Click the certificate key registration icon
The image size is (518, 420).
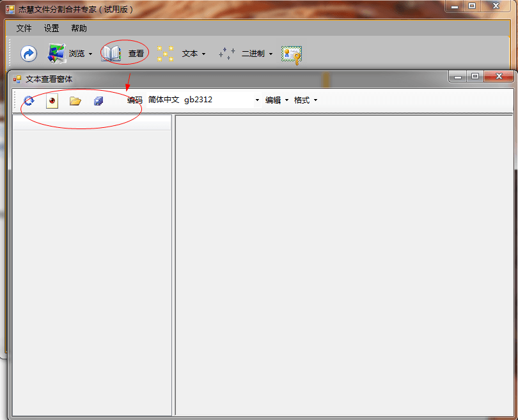(292, 54)
